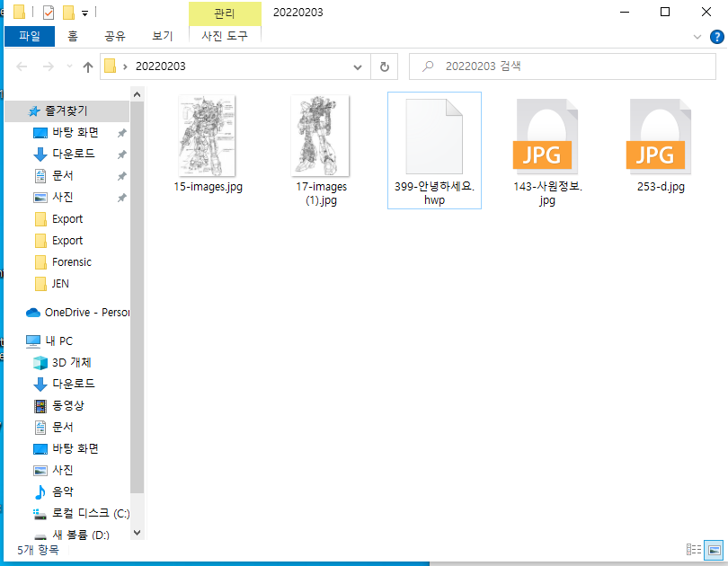
Task: Open 다운로드 under 즐겨찾기
Action: point(74,154)
